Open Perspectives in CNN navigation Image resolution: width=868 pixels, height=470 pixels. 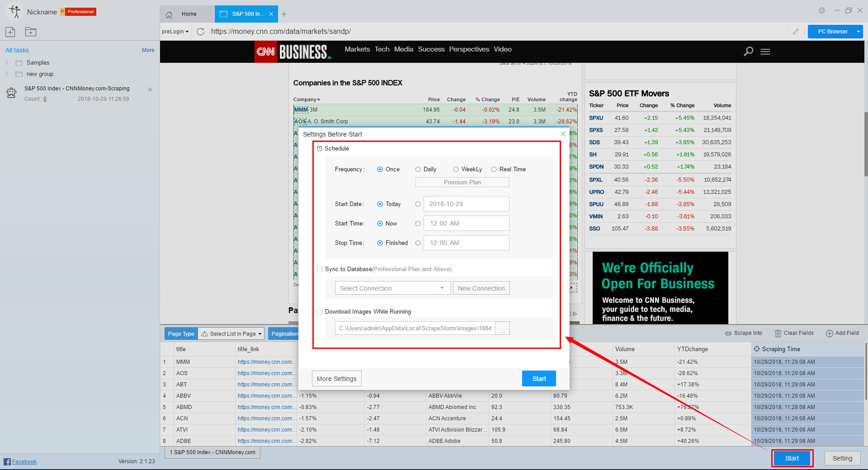(469, 49)
